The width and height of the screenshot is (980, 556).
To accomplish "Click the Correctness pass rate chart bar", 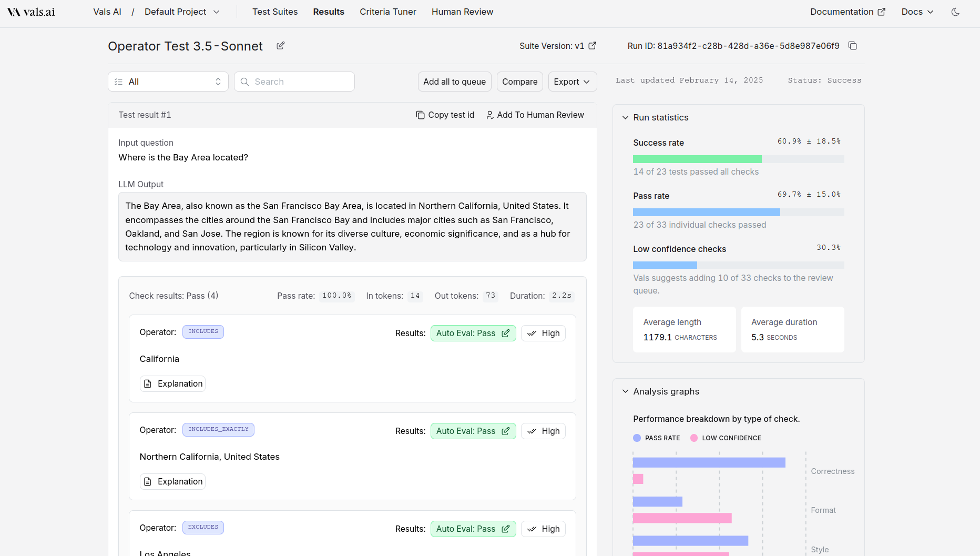I will [709, 462].
